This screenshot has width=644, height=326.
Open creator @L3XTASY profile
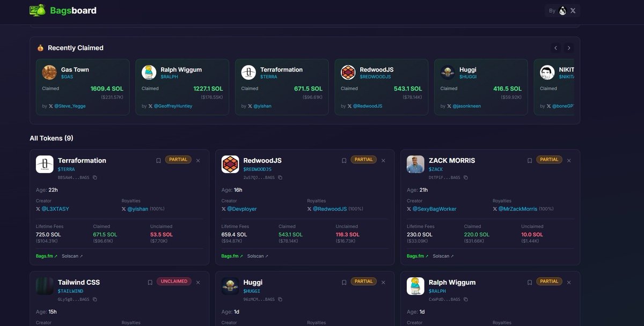point(53,209)
